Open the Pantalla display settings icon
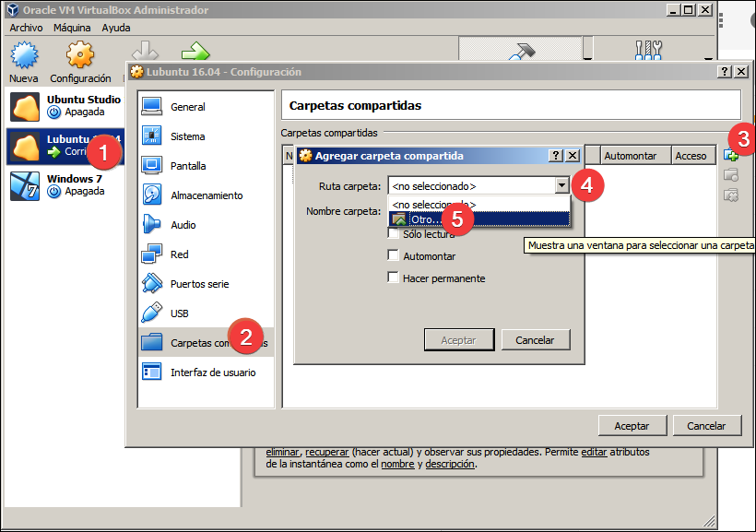 coord(153,165)
